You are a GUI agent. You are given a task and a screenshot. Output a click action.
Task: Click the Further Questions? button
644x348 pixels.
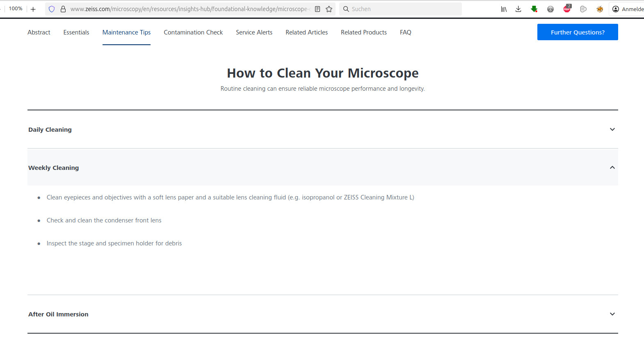(x=577, y=32)
